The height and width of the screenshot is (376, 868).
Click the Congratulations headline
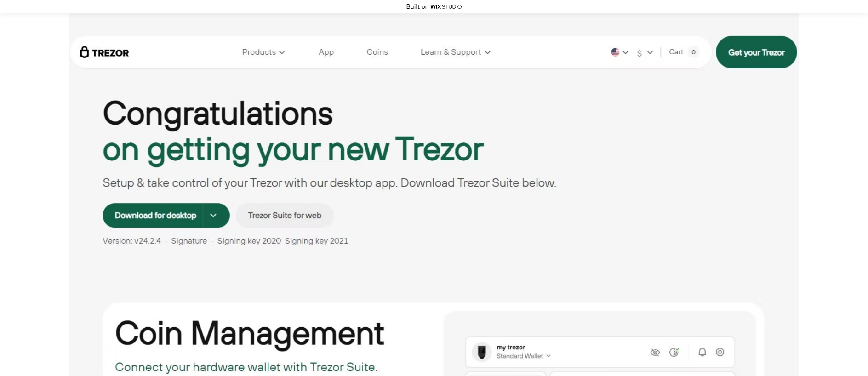(217, 114)
